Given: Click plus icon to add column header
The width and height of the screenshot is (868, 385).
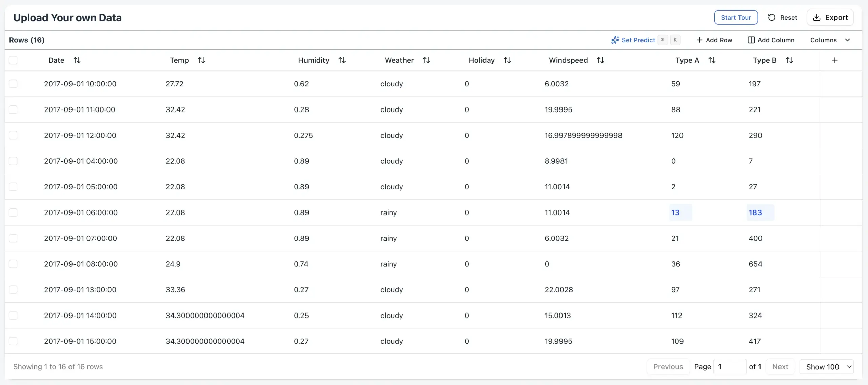Looking at the screenshot, I should [835, 60].
